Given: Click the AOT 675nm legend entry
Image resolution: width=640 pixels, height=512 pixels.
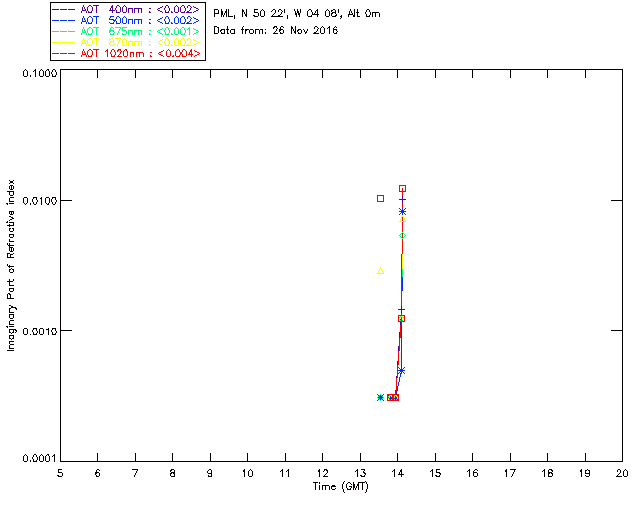Looking at the screenshot, I should tap(127, 31).
